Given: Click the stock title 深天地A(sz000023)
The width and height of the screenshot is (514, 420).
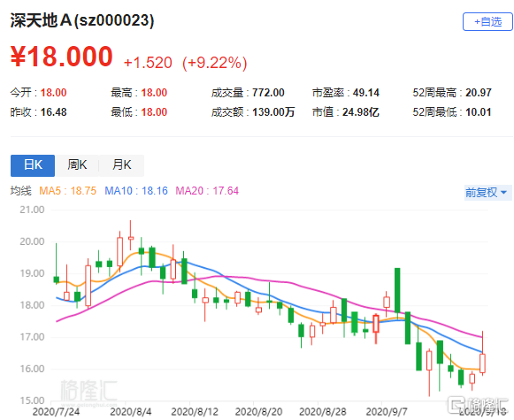Looking at the screenshot, I should point(82,20).
